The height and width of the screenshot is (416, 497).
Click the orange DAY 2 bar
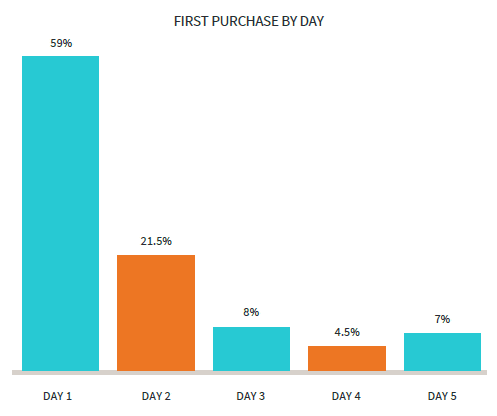pos(156,313)
